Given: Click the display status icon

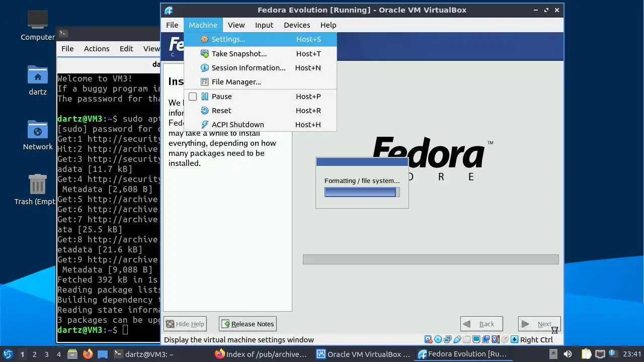Looking at the screenshot, I should tap(476, 339).
